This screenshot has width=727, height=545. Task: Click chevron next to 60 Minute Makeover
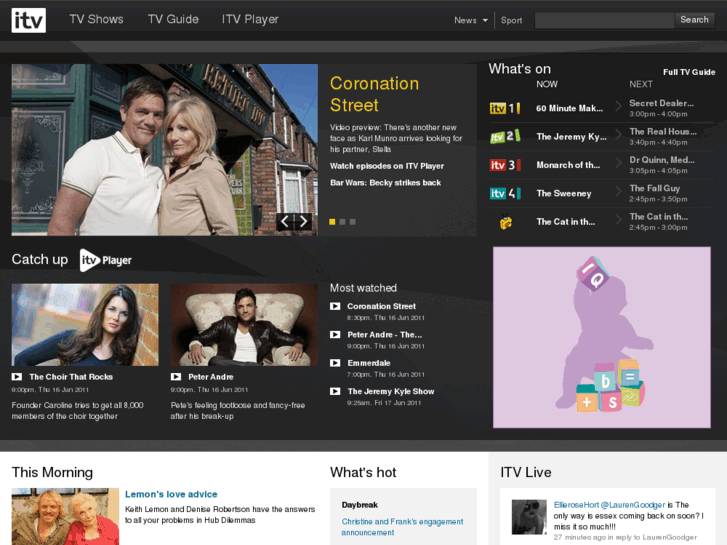[x=618, y=106]
